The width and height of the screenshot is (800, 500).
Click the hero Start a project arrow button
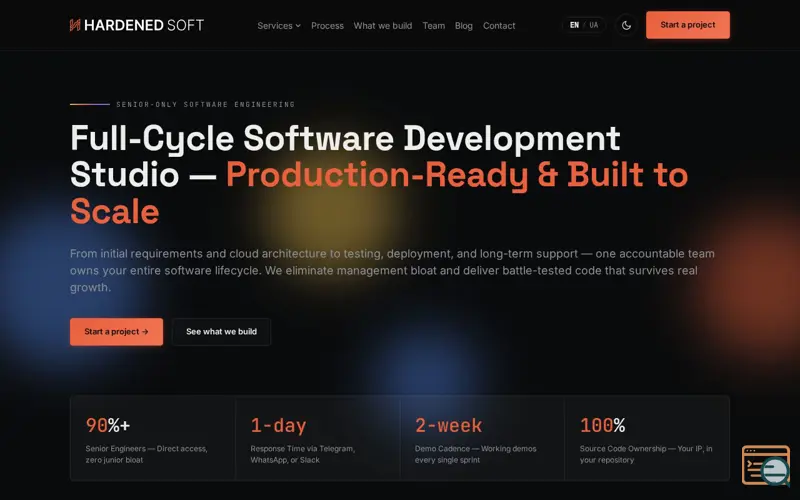click(x=116, y=332)
